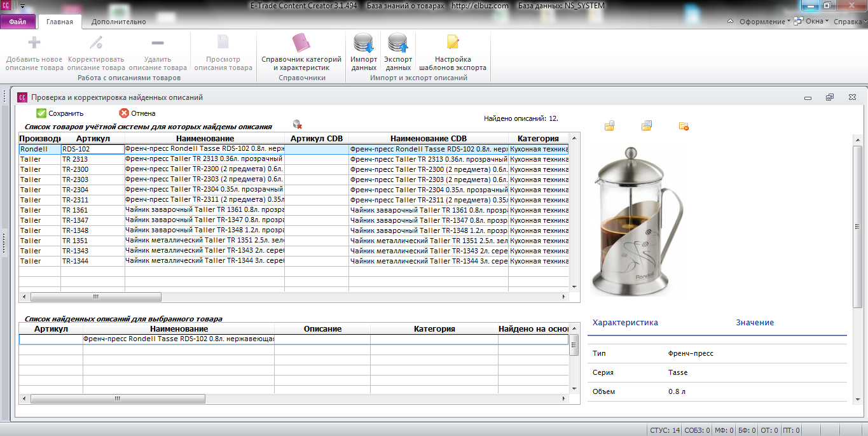868x436 pixels.
Task: Select row with article TR 1351
Action: coord(293,241)
